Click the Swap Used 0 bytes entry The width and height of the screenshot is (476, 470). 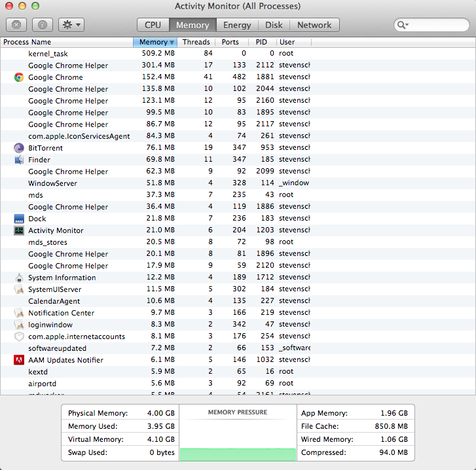tap(121, 452)
